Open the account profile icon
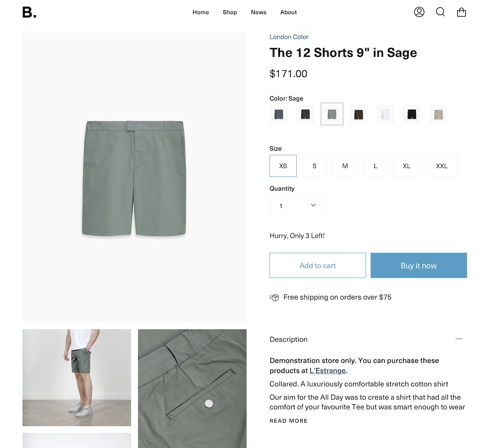This screenshot has height=448, width=490. coord(419,12)
